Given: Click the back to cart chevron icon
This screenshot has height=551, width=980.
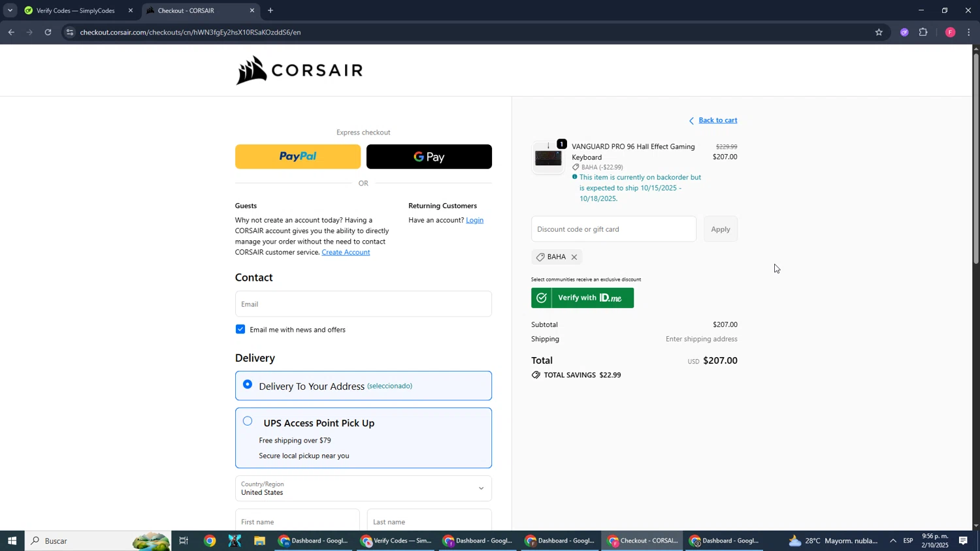Looking at the screenshot, I should (691, 121).
